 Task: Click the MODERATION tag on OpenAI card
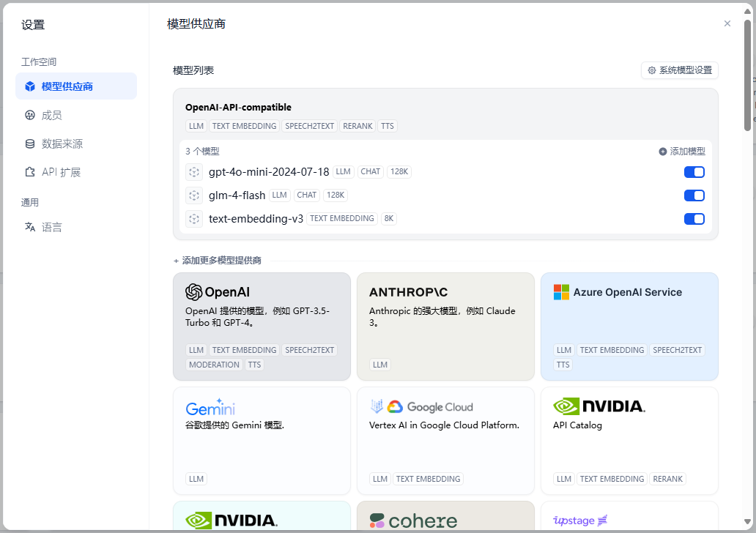pyautogui.click(x=214, y=365)
